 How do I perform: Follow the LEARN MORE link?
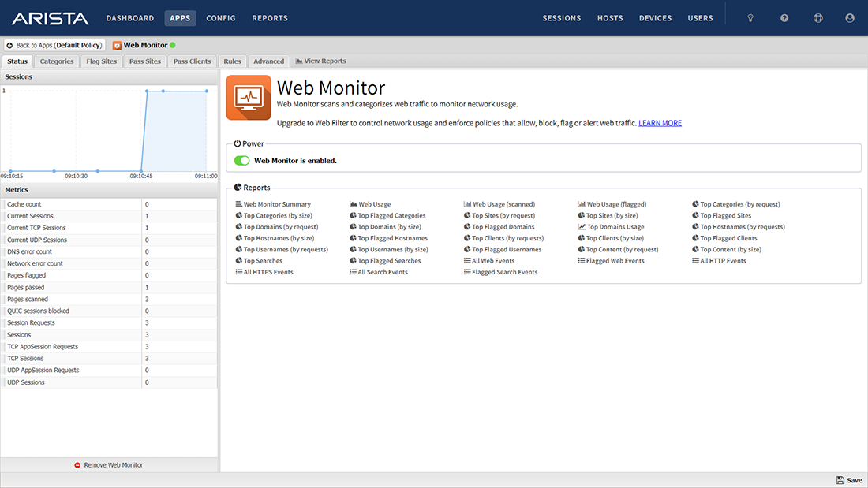660,123
